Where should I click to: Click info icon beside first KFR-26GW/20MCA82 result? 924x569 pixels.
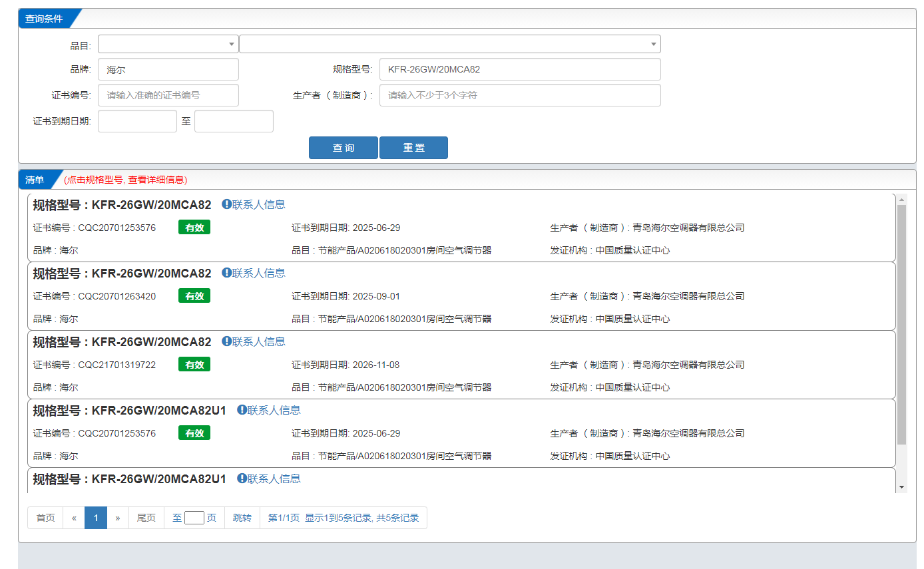(226, 204)
